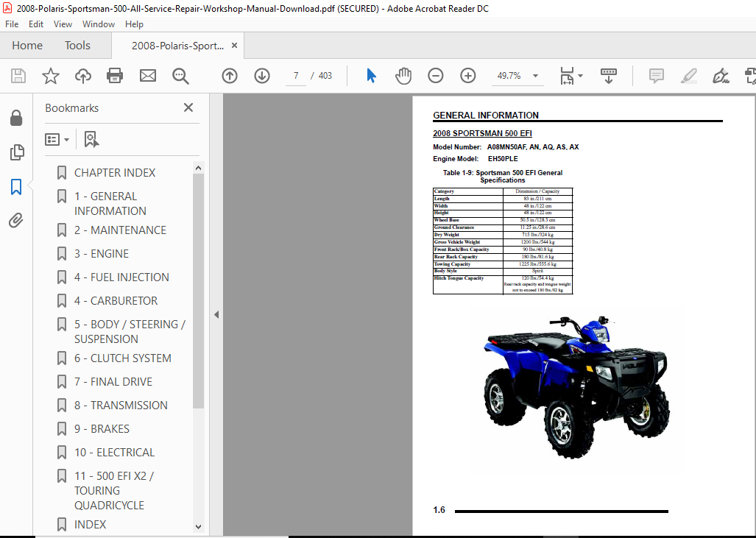Screen dimensions: 756x538
Task: Go to next page arrow
Action: [x=262, y=76]
